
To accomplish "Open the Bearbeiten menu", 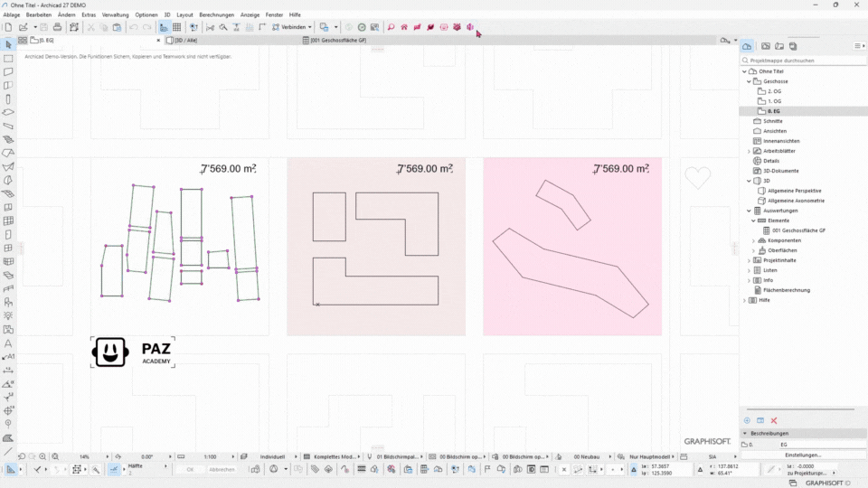I will [x=39, y=15].
